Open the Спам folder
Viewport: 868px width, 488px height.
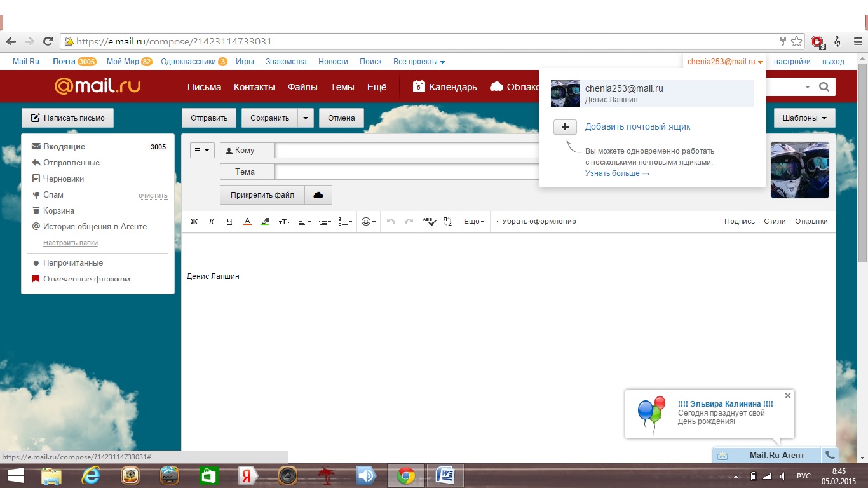53,195
